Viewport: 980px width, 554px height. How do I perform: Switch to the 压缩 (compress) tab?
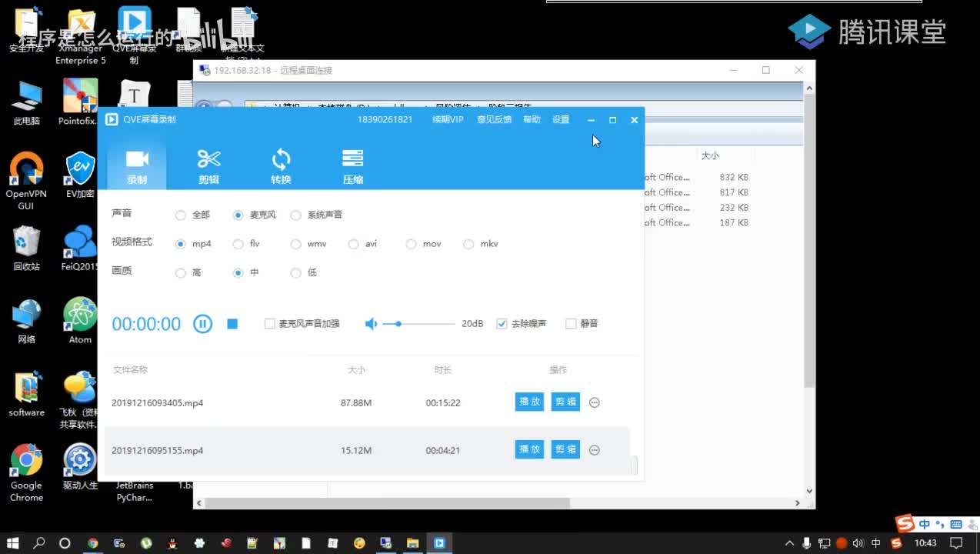352,166
